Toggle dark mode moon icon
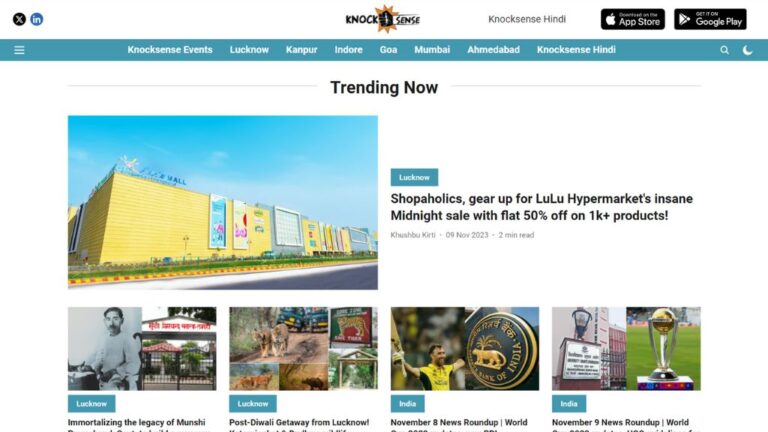Image resolution: width=768 pixels, height=432 pixels. pos(747,50)
